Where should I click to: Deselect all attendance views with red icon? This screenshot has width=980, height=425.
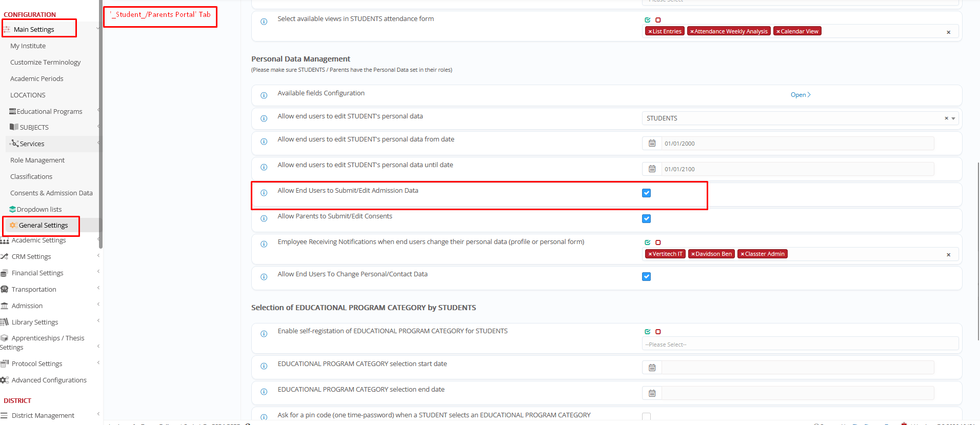point(658,20)
